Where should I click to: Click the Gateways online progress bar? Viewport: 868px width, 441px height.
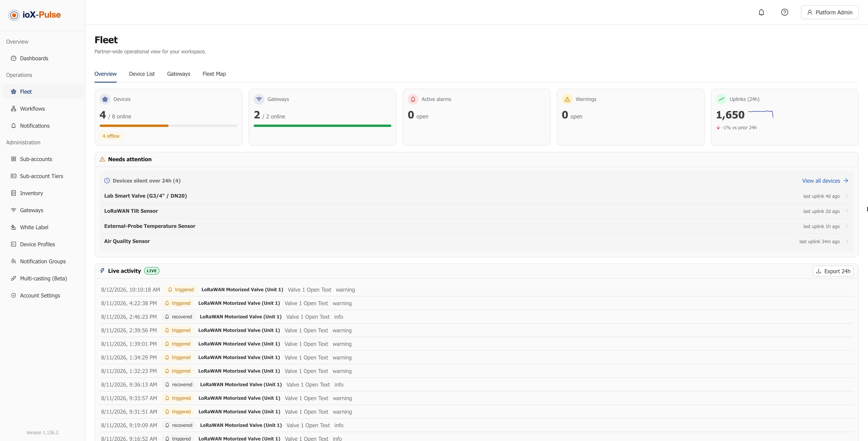point(322,126)
